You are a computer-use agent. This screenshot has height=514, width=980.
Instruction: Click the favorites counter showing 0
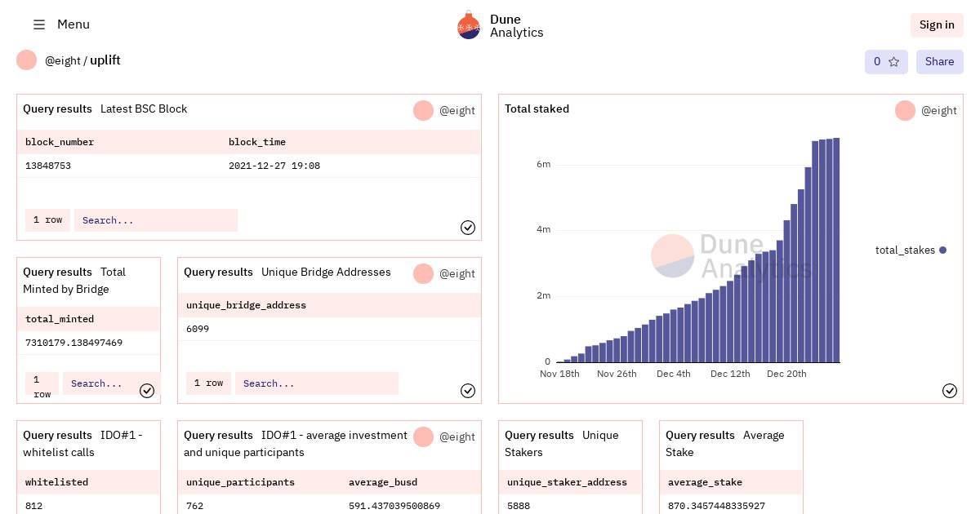[877, 61]
